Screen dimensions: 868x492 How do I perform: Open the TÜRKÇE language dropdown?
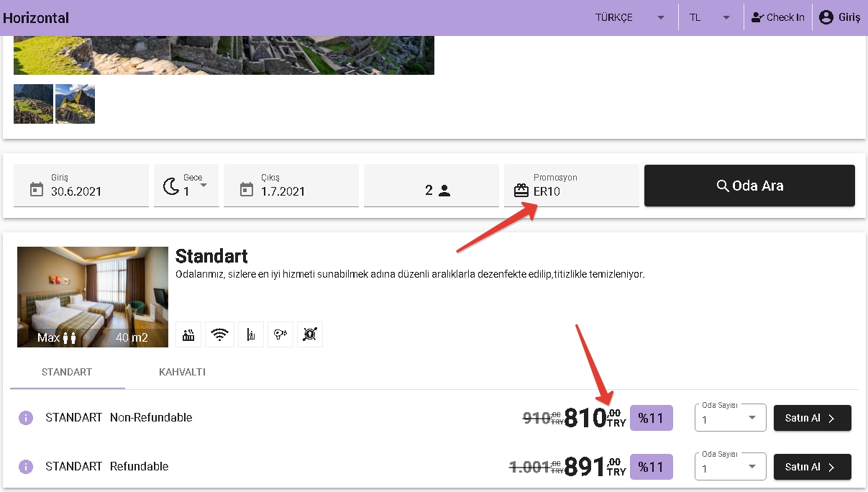tap(630, 17)
